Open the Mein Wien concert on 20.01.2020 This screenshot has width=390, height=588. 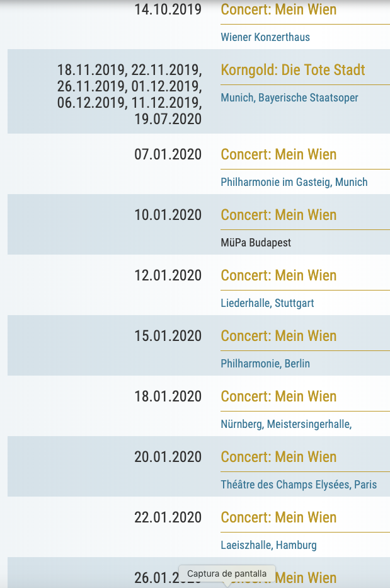(278, 457)
